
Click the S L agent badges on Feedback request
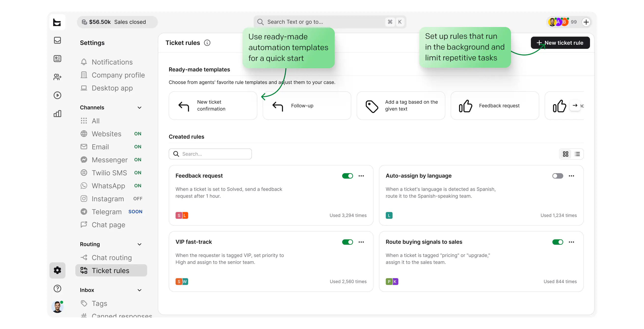[182, 215]
